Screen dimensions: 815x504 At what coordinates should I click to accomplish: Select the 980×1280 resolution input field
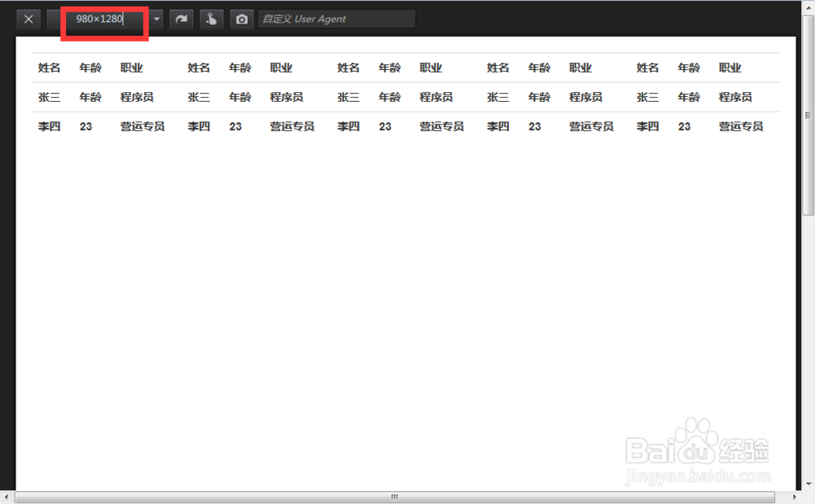[102, 19]
